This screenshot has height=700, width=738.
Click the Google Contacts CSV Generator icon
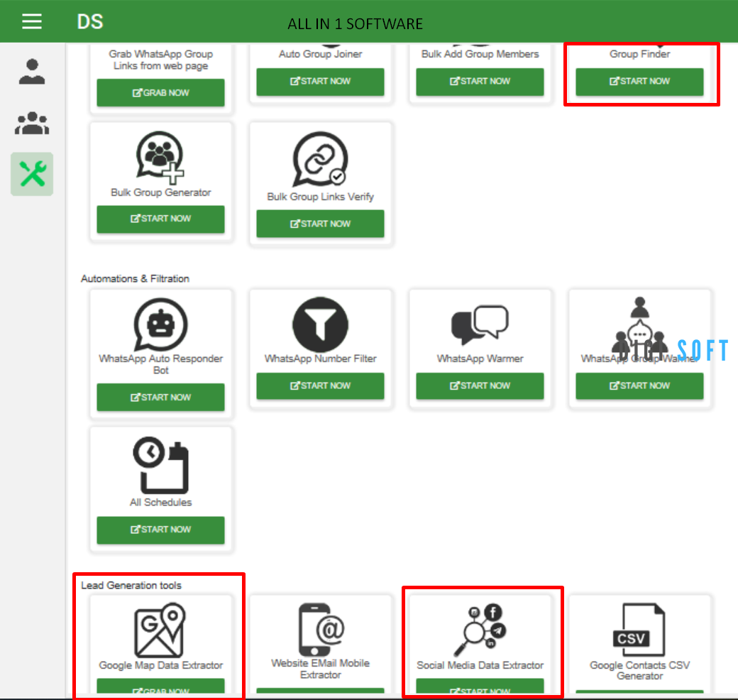pyautogui.click(x=639, y=630)
